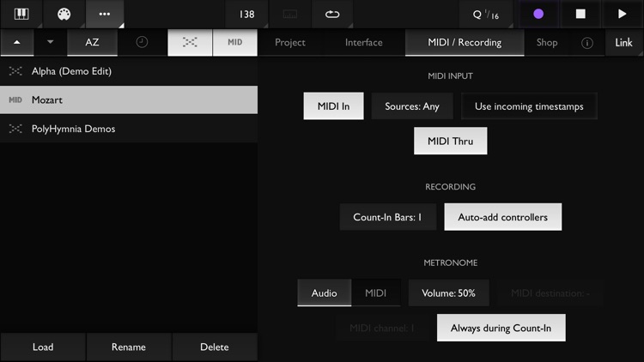Click MID icon beside Mozart
The height and width of the screenshot is (362, 644).
click(x=15, y=100)
